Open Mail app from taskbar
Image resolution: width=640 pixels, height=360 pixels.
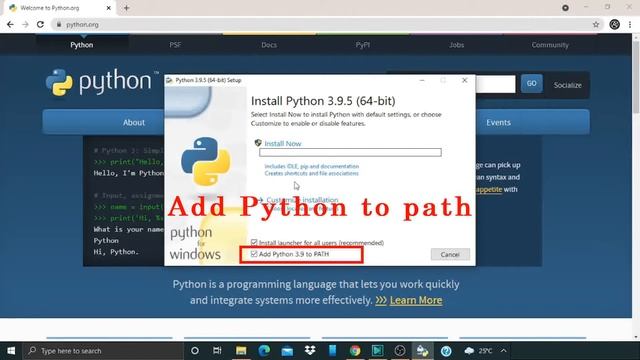(x=287, y=351)
